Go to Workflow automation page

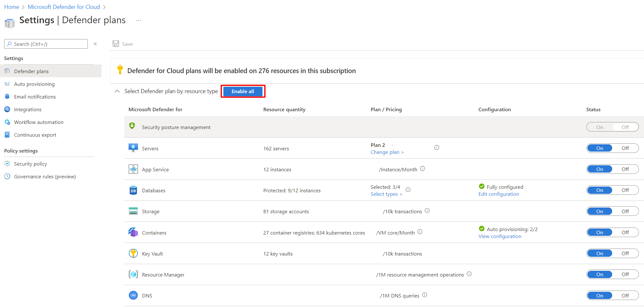coord(38,122)
